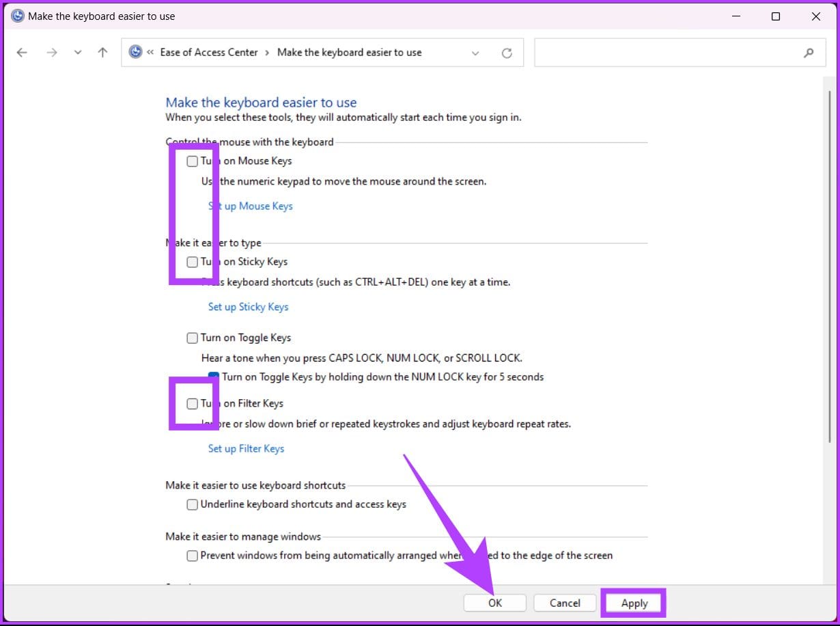Image resolution: width=840 pixels, height=626 pixels.
Task: Close the keyboard settings window
Action: pyautogui.click(x=816, y=16)
